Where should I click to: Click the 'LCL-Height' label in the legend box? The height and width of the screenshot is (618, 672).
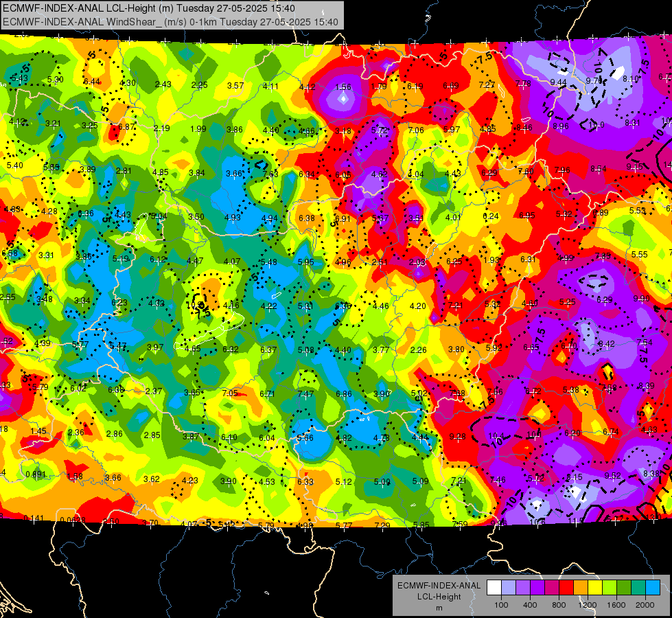coord(439,597)
